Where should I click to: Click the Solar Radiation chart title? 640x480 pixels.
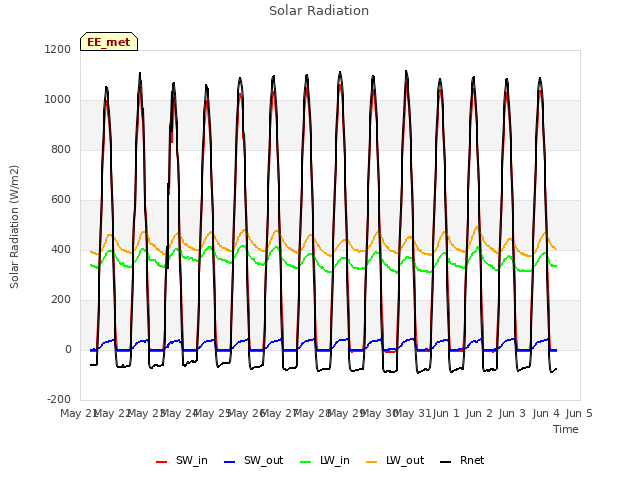(x=319, y=11)
